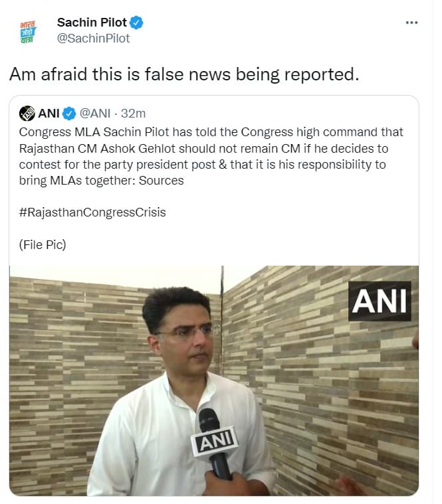The image size is (442, 504).
Task: Open the ANI account name in quoted tweet
Action: pos(49,113)
